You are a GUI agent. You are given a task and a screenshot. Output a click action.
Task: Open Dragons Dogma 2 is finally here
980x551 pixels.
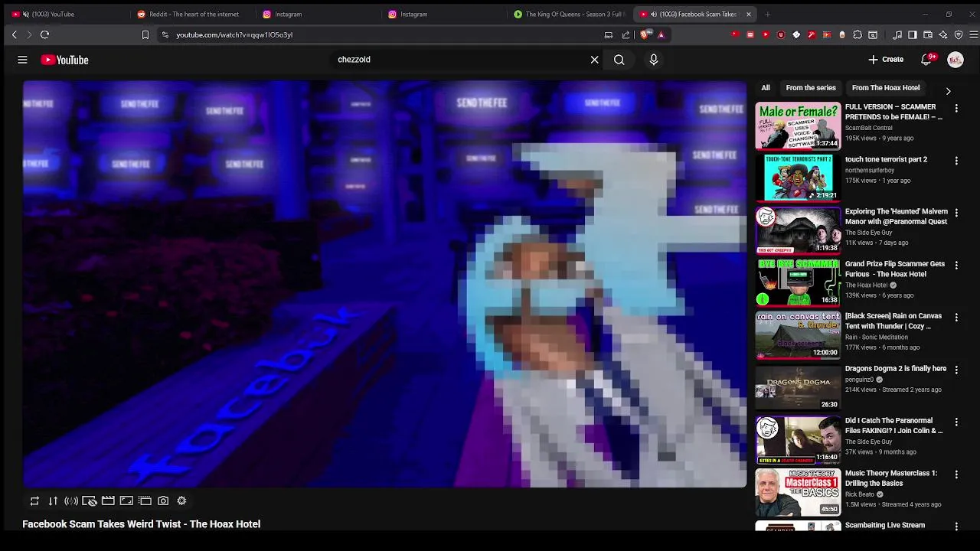click(x=896, y=368)
